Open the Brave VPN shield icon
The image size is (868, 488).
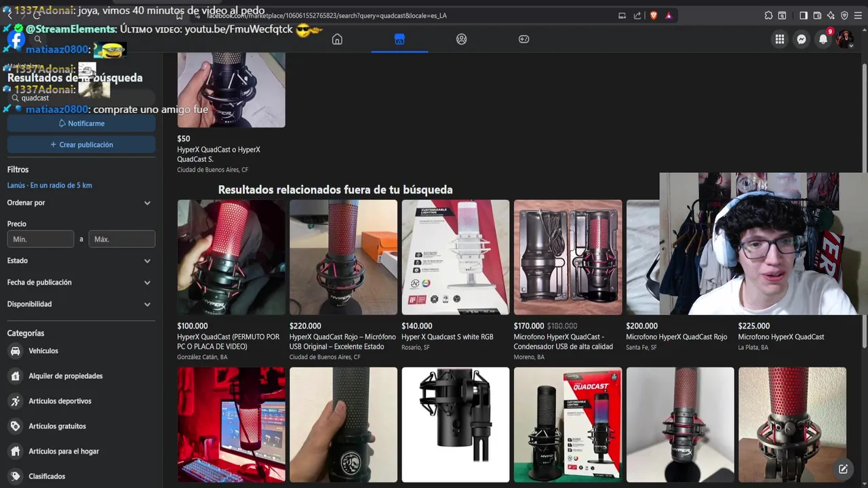coord(844,16)
